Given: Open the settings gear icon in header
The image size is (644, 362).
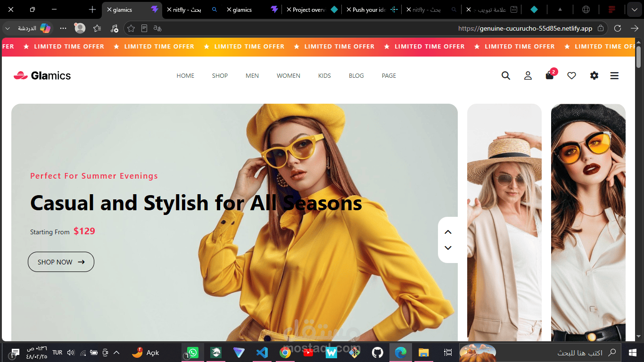Looking at the screenshot, I should tap(594, 75).
